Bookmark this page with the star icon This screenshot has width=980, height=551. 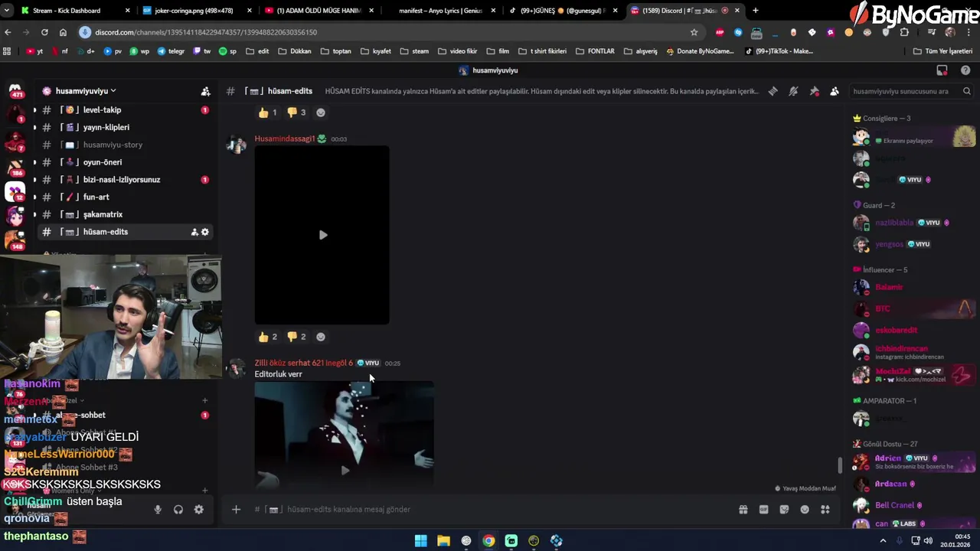(694, 32)
